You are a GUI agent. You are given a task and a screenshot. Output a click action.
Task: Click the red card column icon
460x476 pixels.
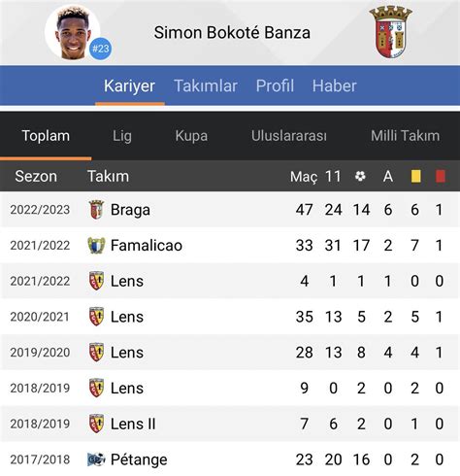441,177
